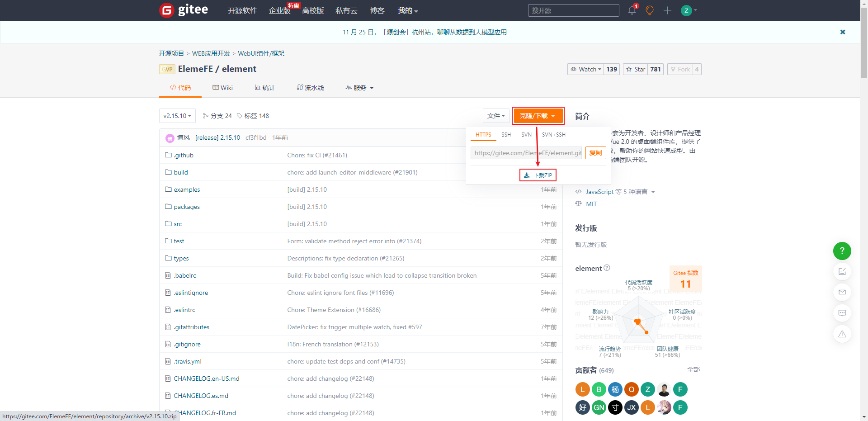Switch to the Wiki tab
868x421 pixels.
click(x=222, y=88)
